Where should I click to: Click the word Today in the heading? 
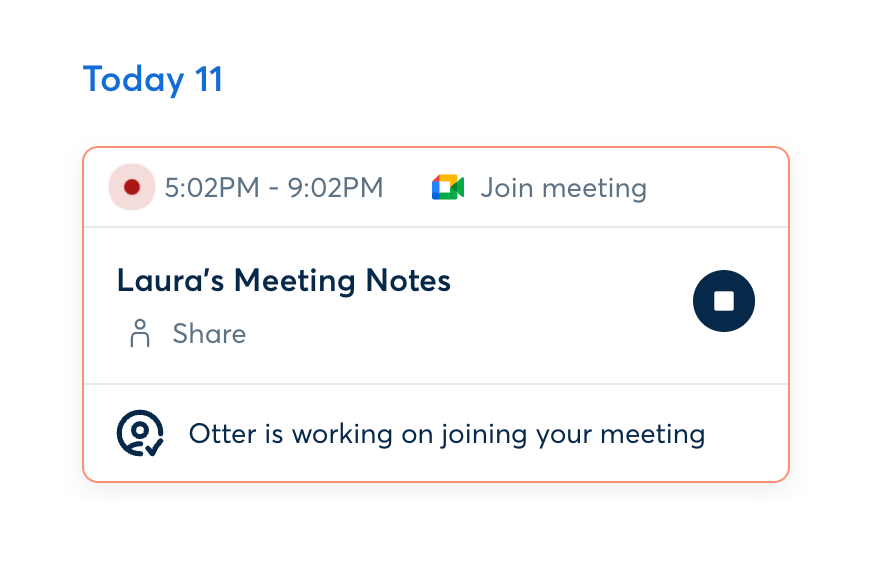tap(134, 79)
